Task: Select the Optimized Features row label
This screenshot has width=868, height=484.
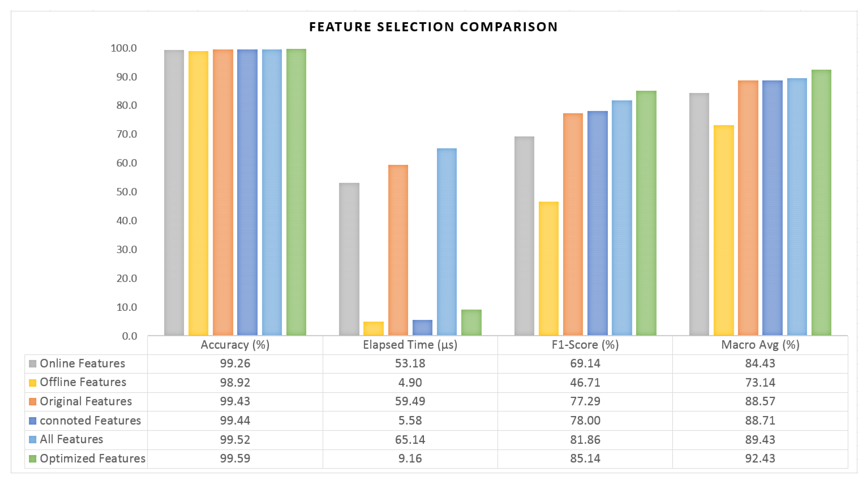Action: pos(92,459)
